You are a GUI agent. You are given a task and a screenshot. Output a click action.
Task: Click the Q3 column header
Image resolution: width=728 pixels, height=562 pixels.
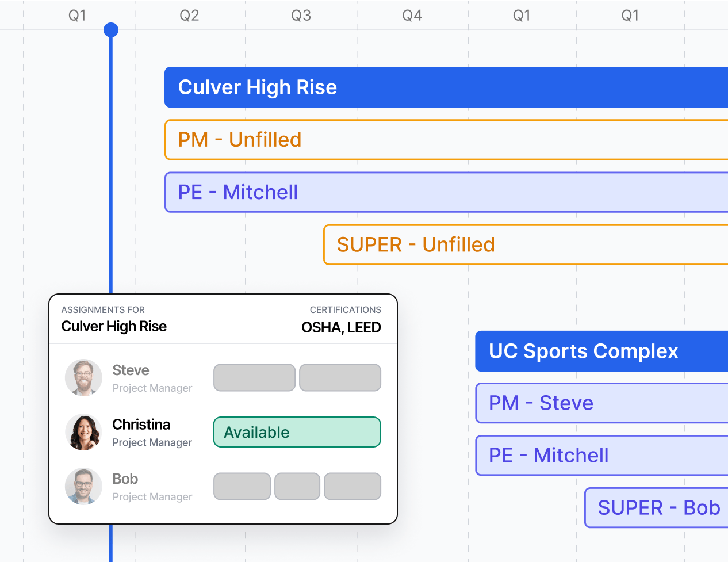301,16
